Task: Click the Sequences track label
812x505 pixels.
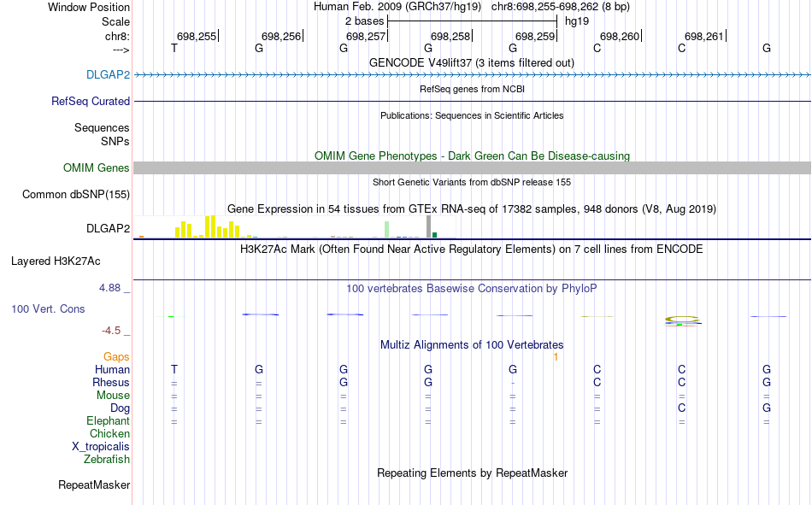Action: [x=102, y=127]
